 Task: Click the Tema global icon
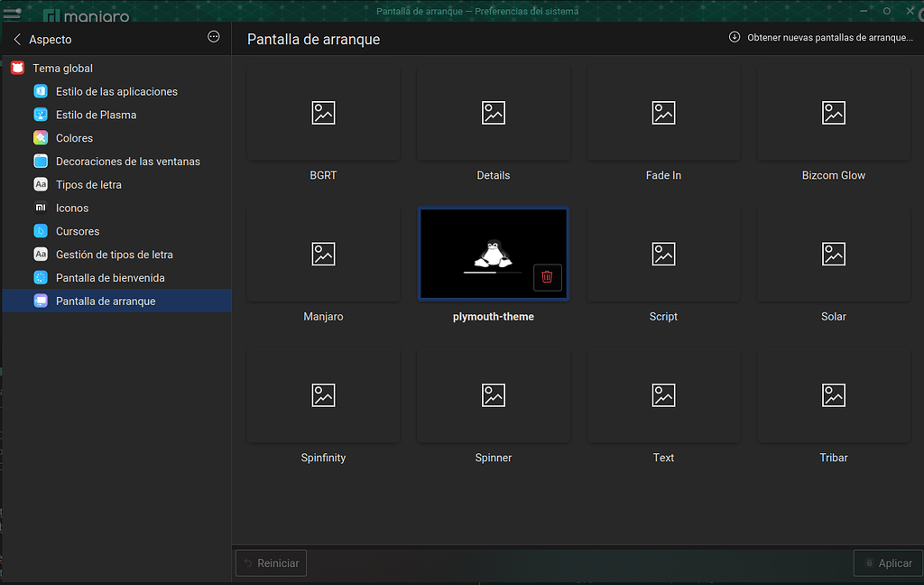(16, 68)
